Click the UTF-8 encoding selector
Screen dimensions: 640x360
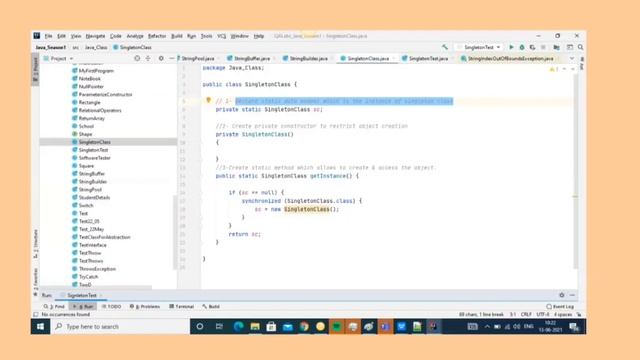click(543, 315)
